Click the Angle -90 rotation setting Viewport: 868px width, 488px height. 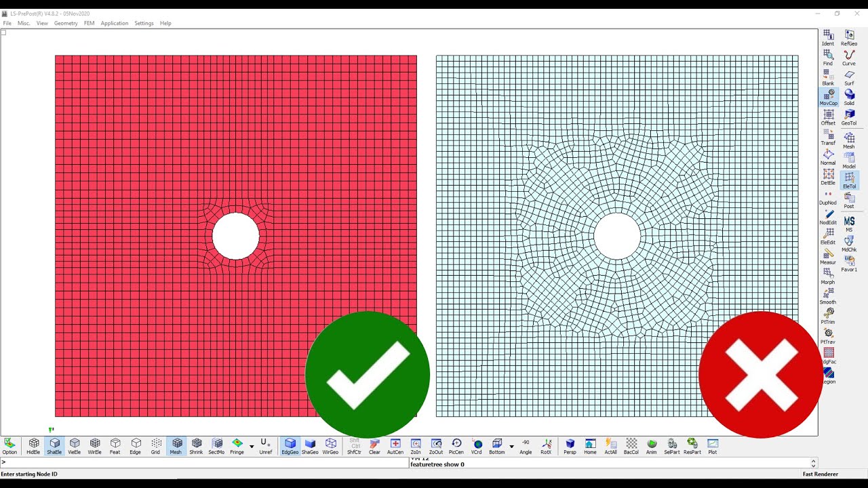(526, 446)
